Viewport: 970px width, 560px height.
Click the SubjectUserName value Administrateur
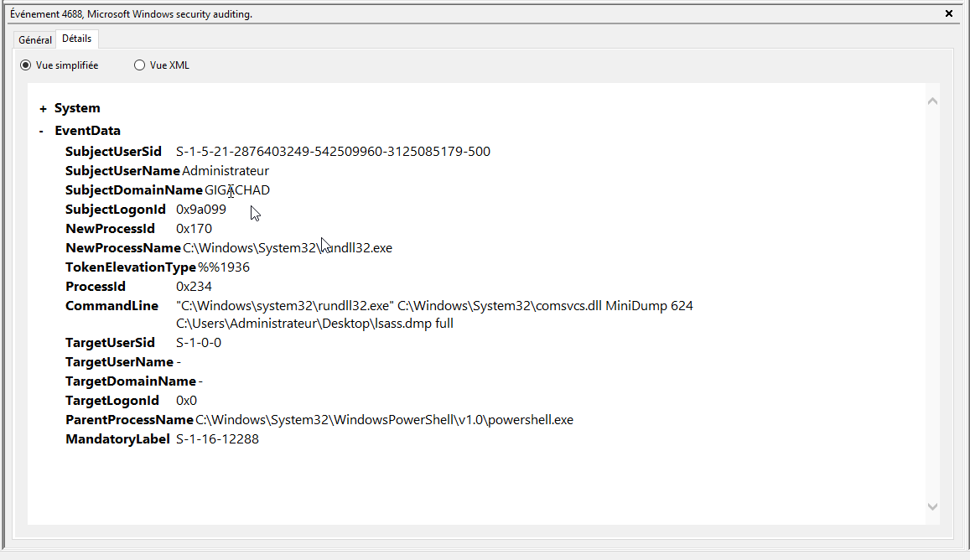pos(226,171)
